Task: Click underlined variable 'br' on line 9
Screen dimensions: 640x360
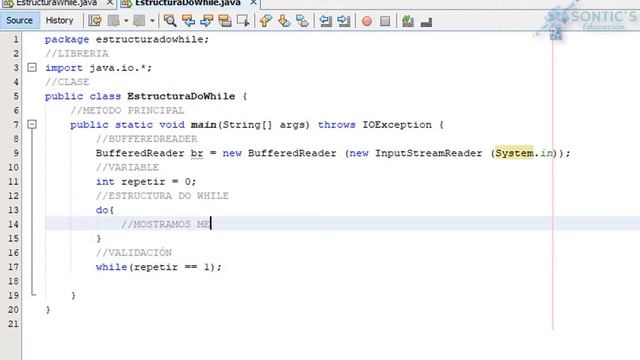Action: (197, 153)
